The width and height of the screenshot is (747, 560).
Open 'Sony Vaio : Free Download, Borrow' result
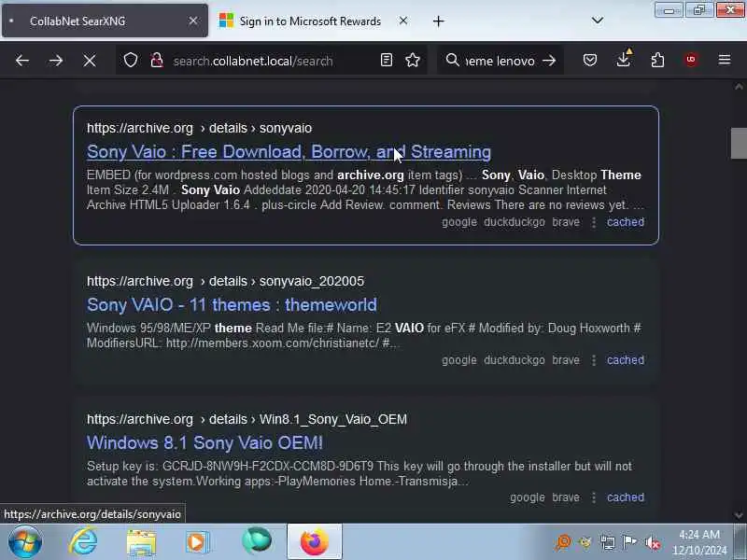click(289, 152)
